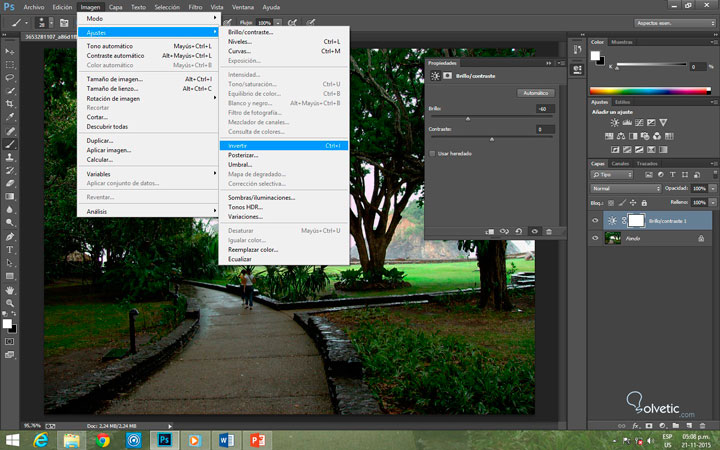This screenshot has height=450, width=720.
Task: Add a Curves adjustment from Ajustes panel
Action: pyautogui.click(x=639, y=123)
